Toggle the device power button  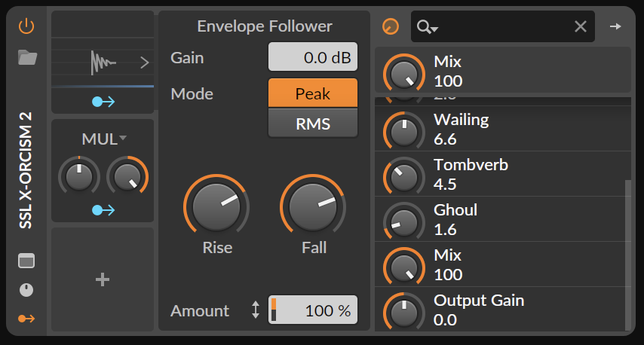point(26,27)
